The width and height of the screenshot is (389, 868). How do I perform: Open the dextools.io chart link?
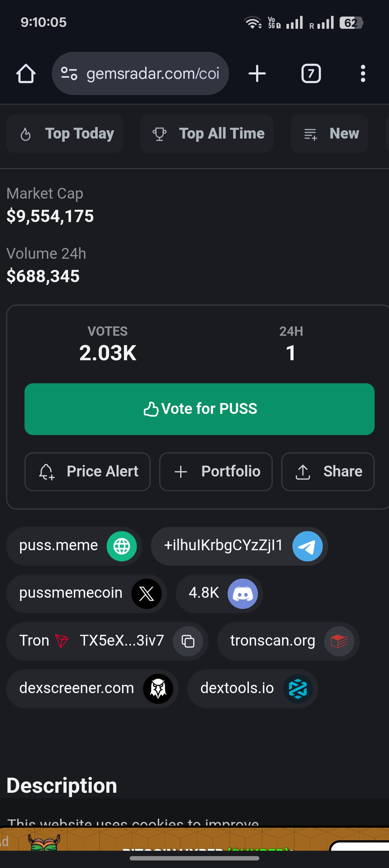252,689
